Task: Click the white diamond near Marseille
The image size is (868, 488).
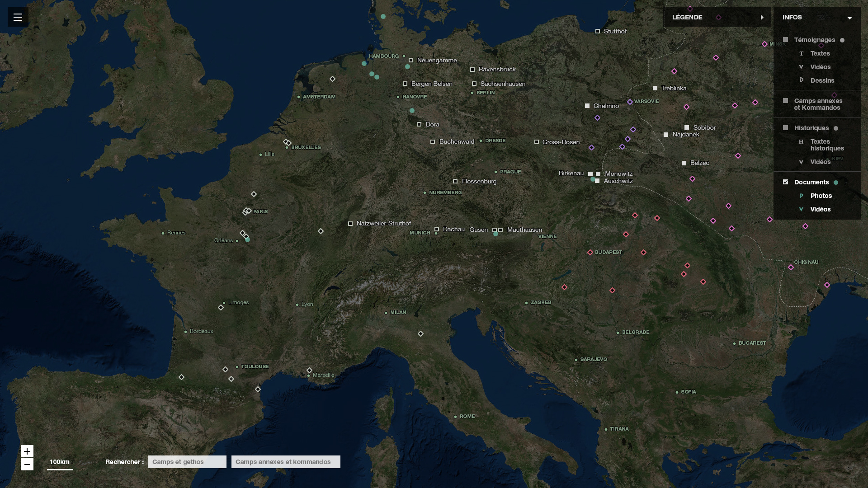Action: (x=309, y=371)
